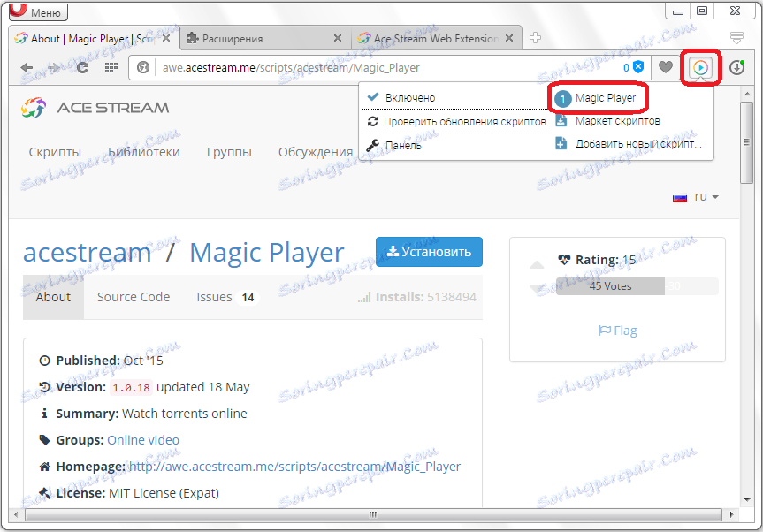Screen dimensions: 763x532
Task: Flag this script with Flag link
Action: coord(617,331)
